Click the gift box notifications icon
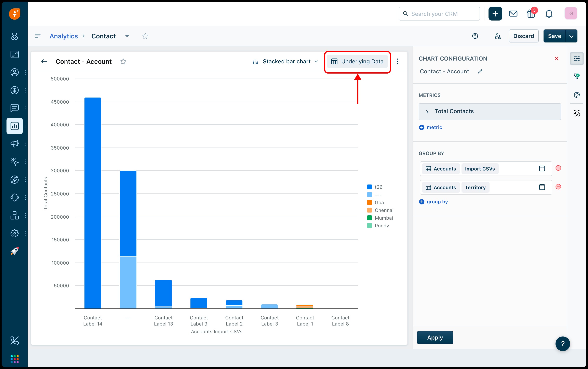This screenshot has width=588, height=369. point(531,14)
